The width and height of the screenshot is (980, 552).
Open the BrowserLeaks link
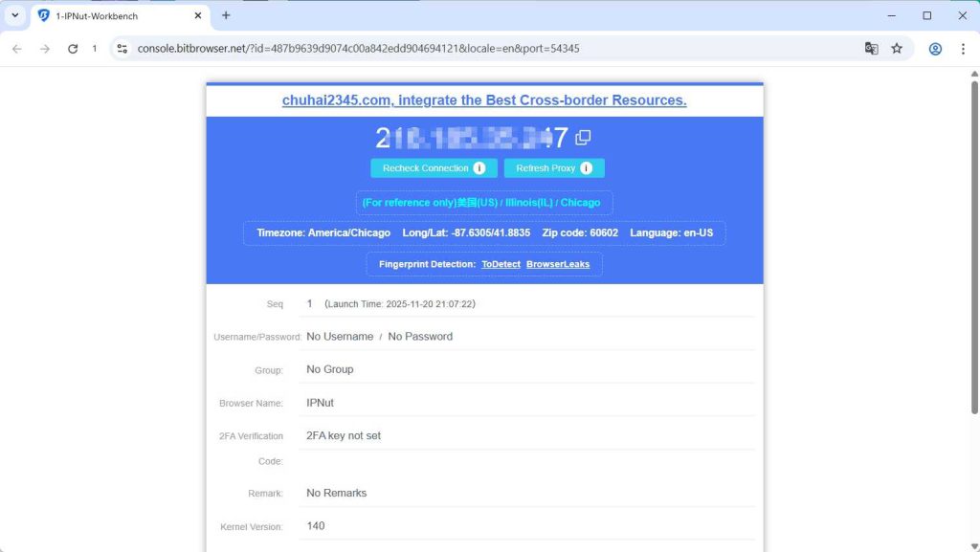(x=557, y=264)
